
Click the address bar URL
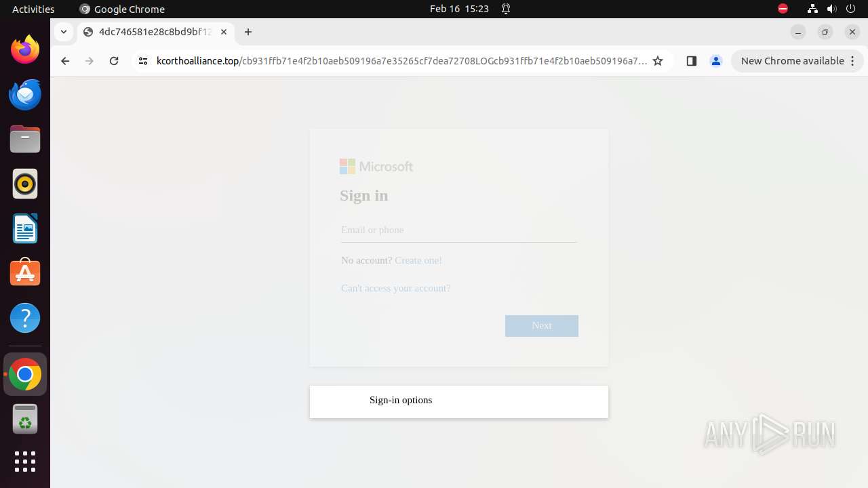click(401, 61)
